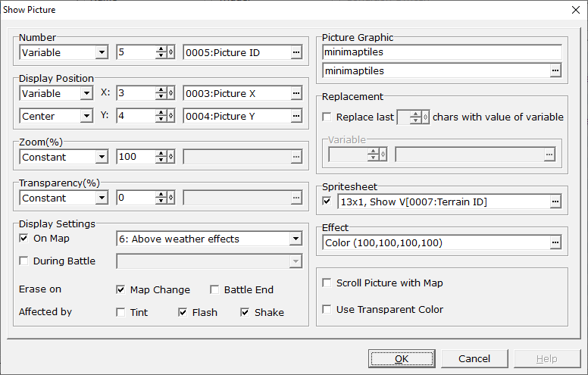588x375 pixels.
Task: Click the Number value input field
Action: coord(136,52)
